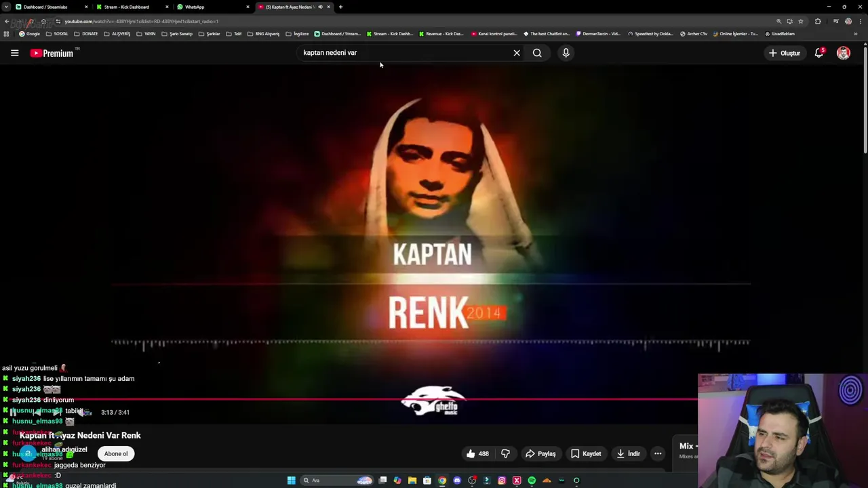This screenshot has height=488, width=868.
Task: Open the Windows Start menu
Action: [x=291, y=481]
